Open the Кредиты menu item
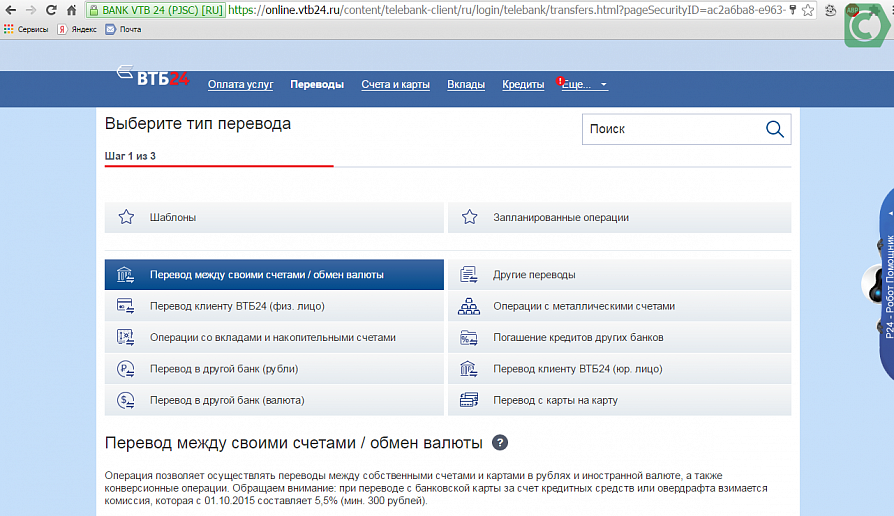Screen dimensions: 894x516 coord(523,85)
